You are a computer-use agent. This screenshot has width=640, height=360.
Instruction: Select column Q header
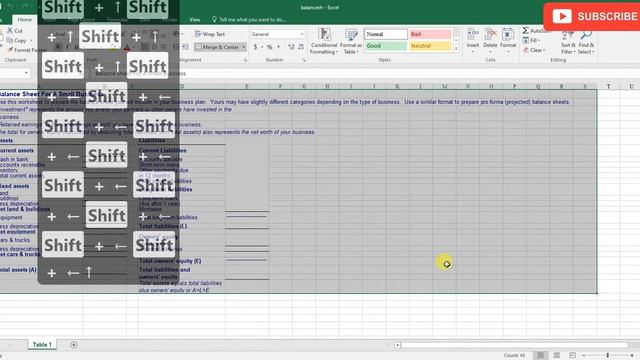coord(538,86)
